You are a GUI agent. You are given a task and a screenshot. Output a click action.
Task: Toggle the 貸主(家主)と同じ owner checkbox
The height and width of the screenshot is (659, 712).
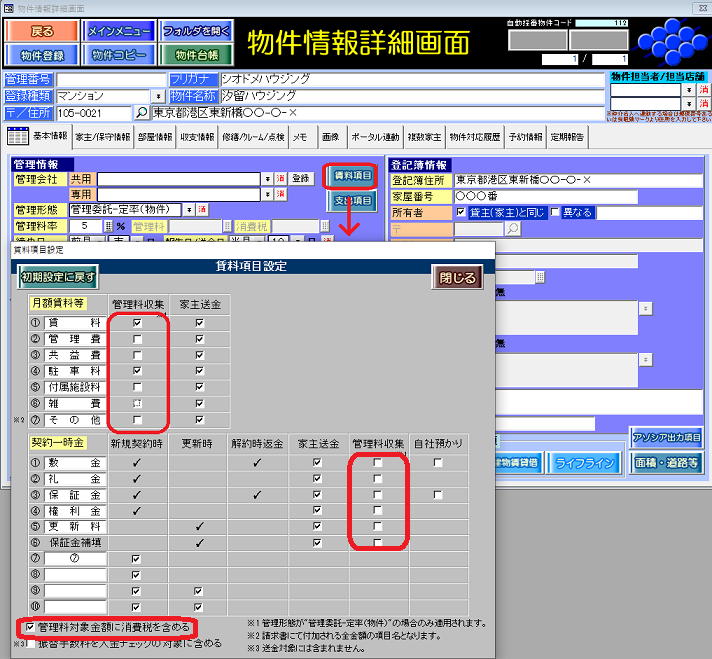click(461, 213)
